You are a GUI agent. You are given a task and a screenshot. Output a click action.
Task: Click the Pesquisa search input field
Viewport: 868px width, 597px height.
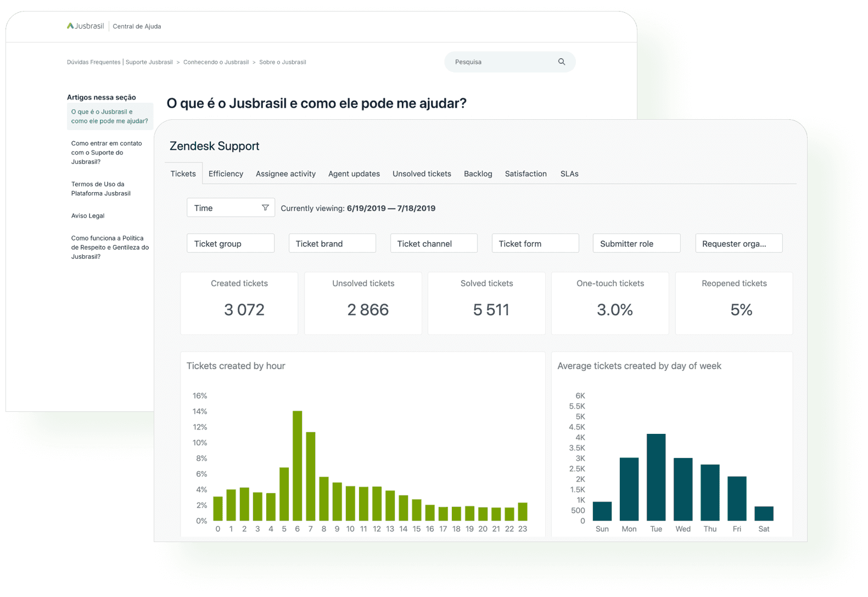click(x=510, y=62)
